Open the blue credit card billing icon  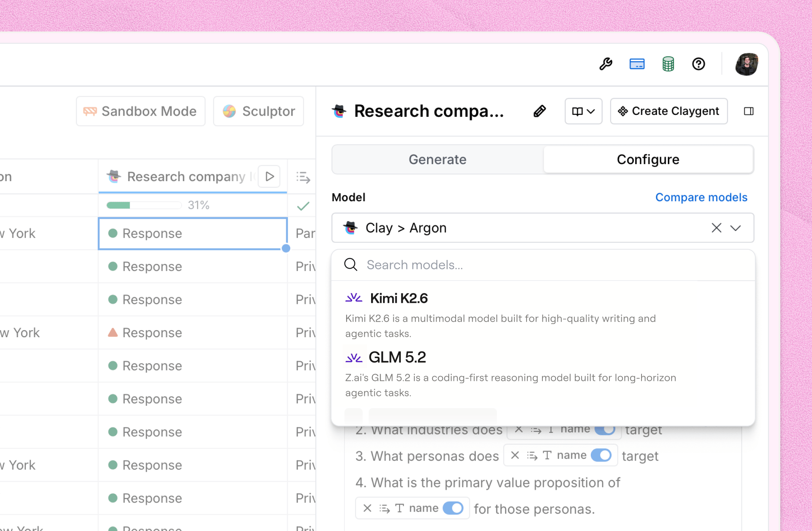[637, 64]
